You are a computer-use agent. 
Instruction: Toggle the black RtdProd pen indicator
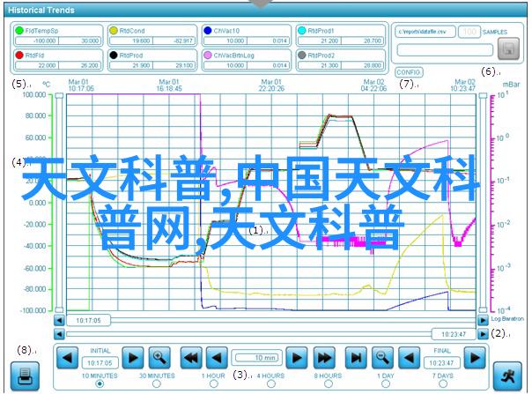pyautogui.click(x=114, y=55)
